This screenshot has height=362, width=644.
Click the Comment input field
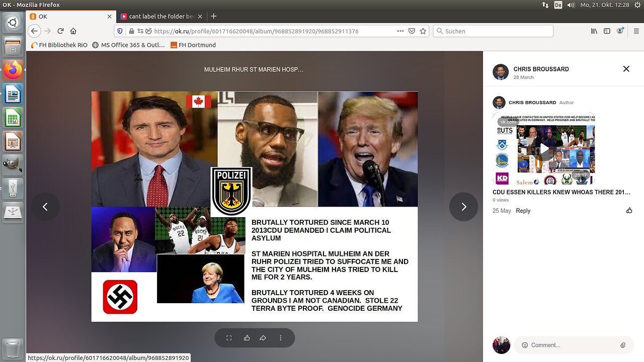(x=574, y=345)
